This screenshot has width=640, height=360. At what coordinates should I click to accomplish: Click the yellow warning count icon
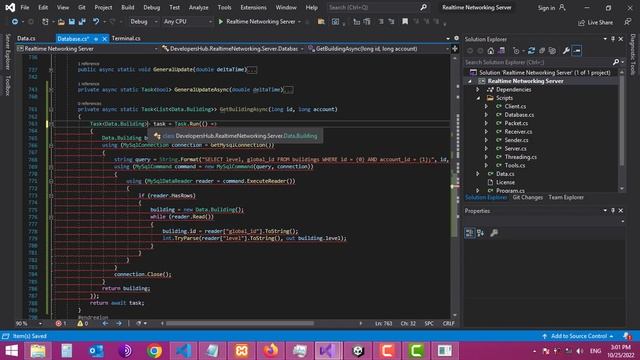(80, 323)
